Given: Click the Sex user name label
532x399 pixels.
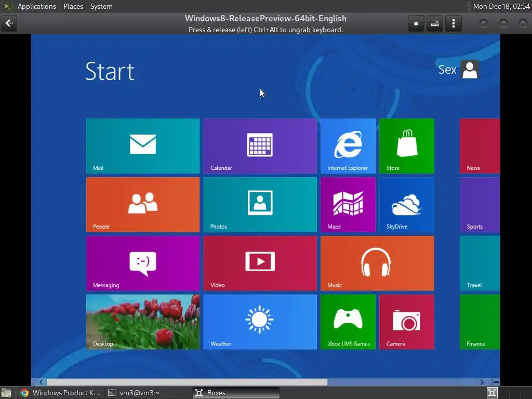Looking at the screenshot, I should click(447, 70).
